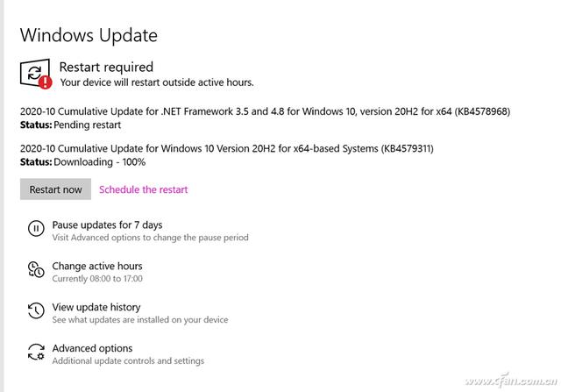The image size is (561, 392).
Task: Open View update history
Action: [96, 307]
